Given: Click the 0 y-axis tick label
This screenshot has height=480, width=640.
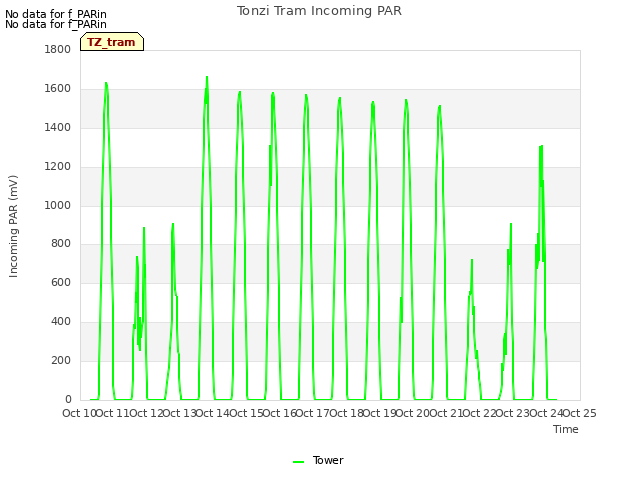Looking at the screenshot, I should tap(68, 399).
